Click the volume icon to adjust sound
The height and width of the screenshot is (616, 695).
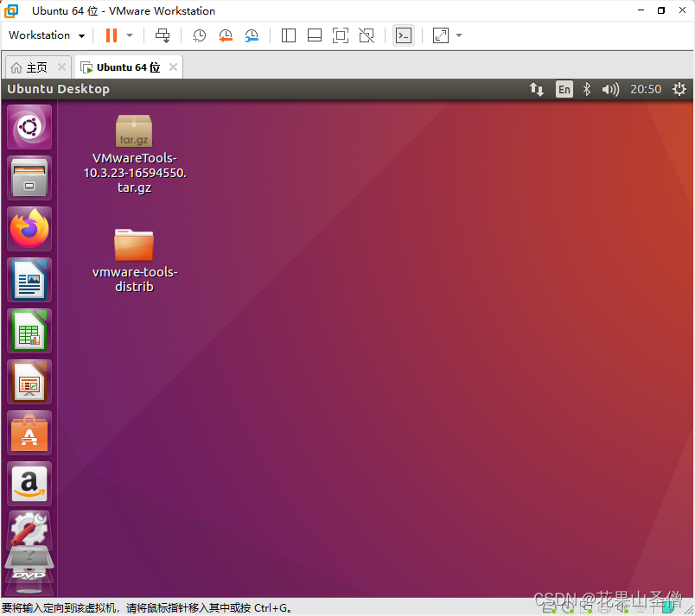click(x=611, y=89)
